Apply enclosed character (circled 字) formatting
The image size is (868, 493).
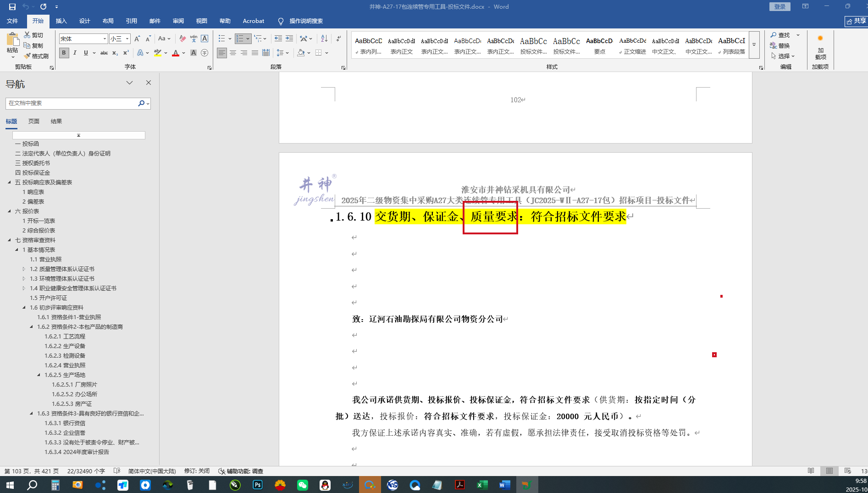pyautogui.click(x=205, y=53)
